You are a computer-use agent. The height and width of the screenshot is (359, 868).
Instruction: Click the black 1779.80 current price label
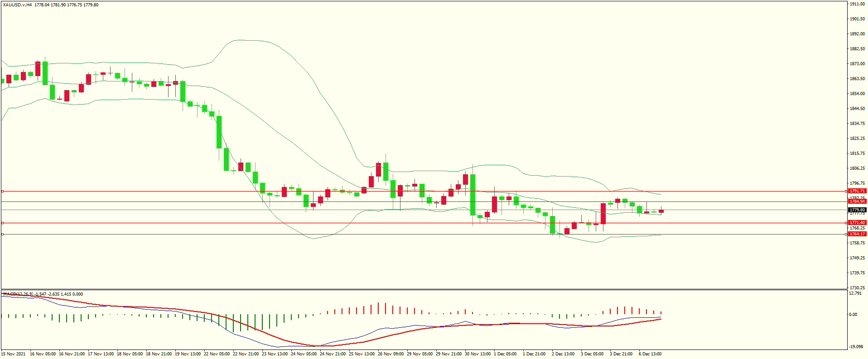[x=857, y=210]
